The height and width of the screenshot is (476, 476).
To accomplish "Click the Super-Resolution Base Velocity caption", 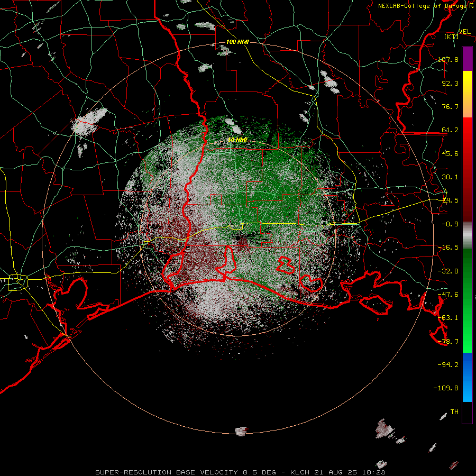I will (x=241, y=472).
